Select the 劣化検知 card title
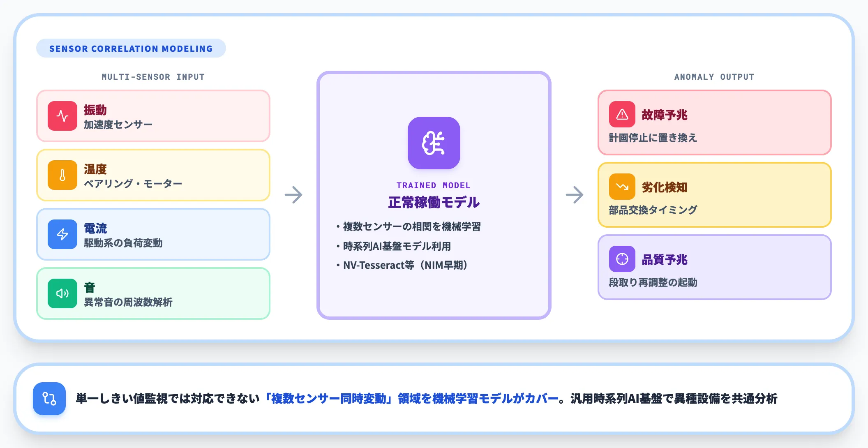 665,187
